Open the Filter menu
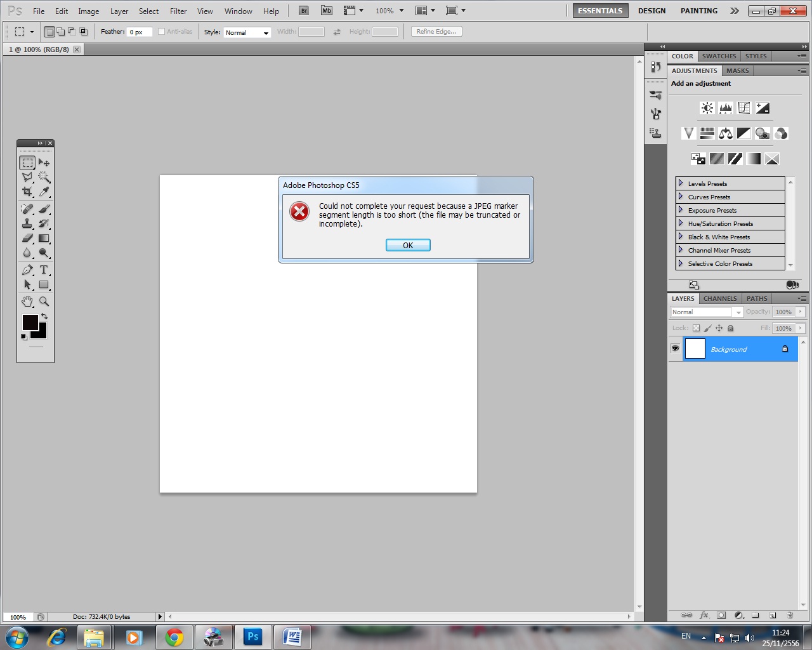 178,11
